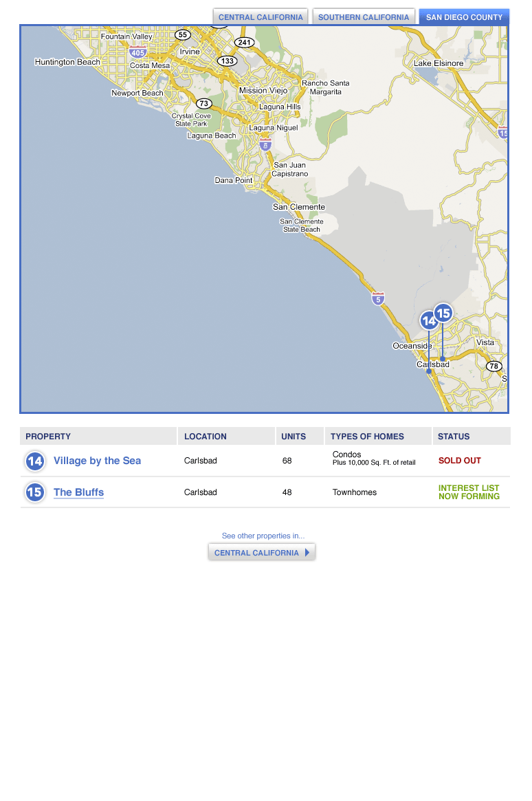Click the Route 241 shield on map

click(244, 42)
